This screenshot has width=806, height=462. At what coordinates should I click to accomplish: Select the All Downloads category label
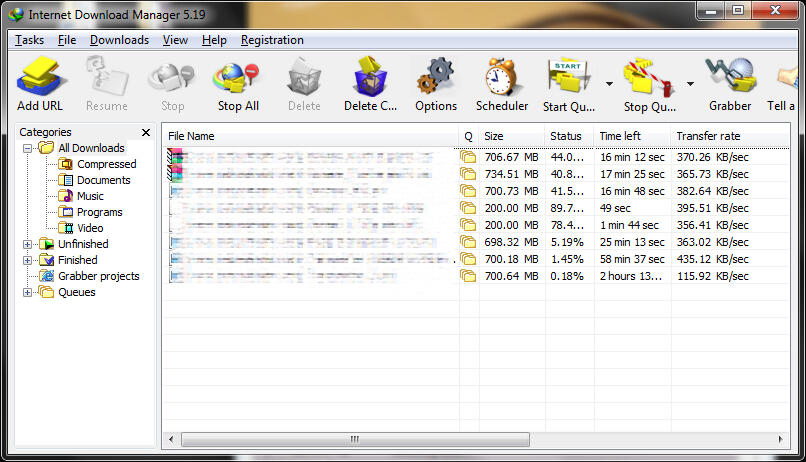point(91,148)
